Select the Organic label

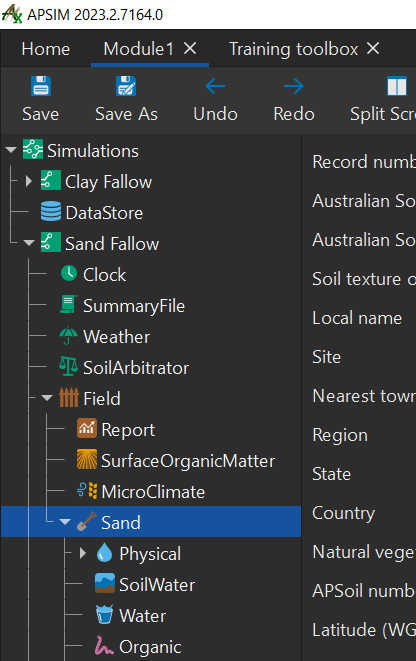point(150,647)
